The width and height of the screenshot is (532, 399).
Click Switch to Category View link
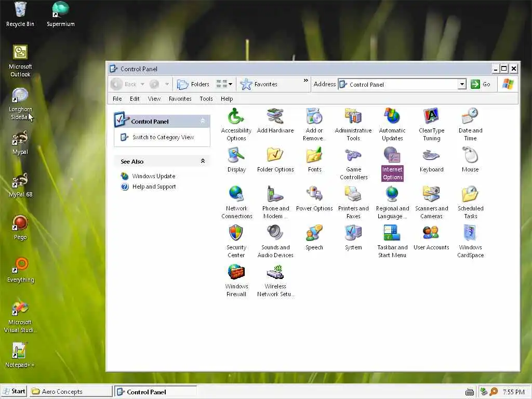(x=163, y=137)
